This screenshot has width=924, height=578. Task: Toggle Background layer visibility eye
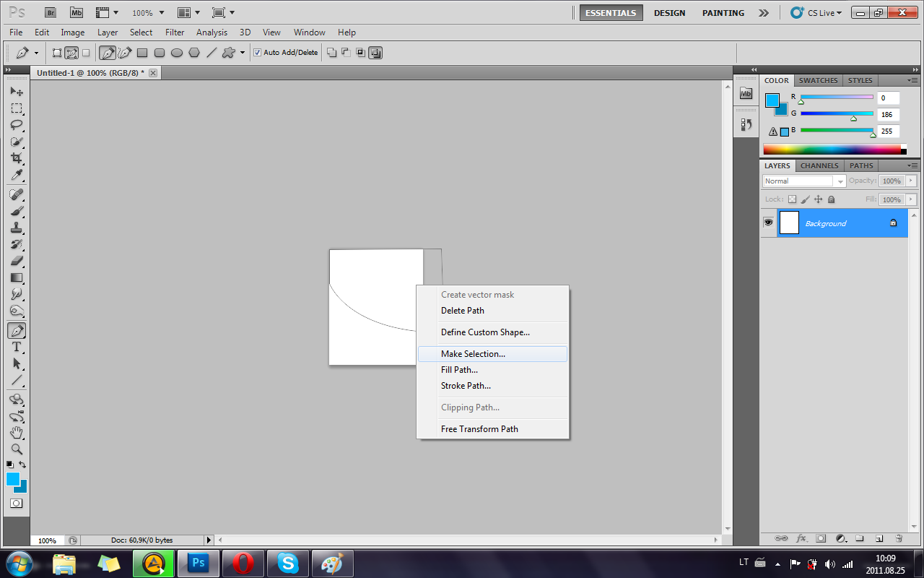click(x=768, y=223)
